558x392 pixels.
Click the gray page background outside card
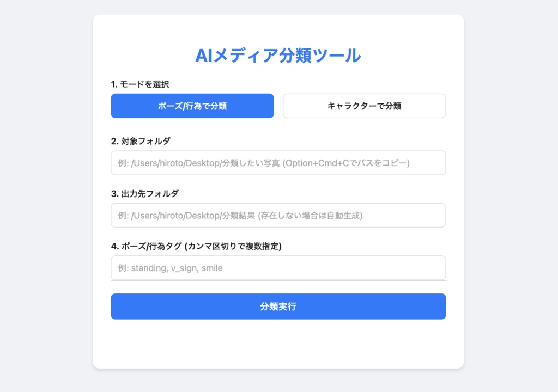44,196
